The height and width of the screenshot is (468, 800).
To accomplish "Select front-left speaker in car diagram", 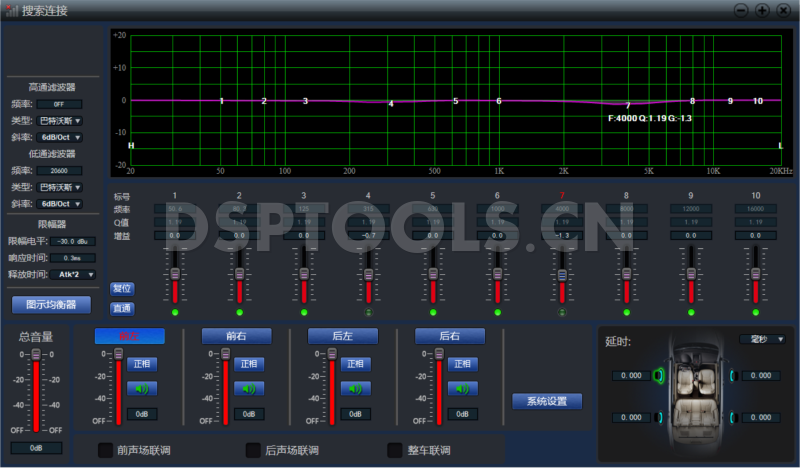I will (x=659, y=376).
